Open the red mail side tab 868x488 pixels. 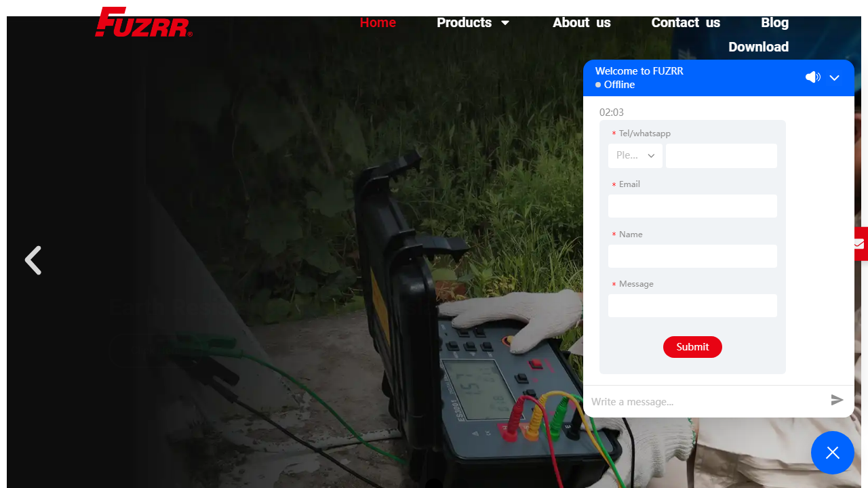860,244
